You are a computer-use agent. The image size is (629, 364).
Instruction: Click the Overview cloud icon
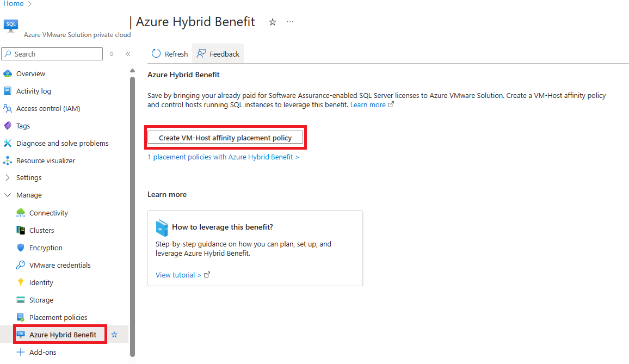pyautogui.click(x=8, y=74)
